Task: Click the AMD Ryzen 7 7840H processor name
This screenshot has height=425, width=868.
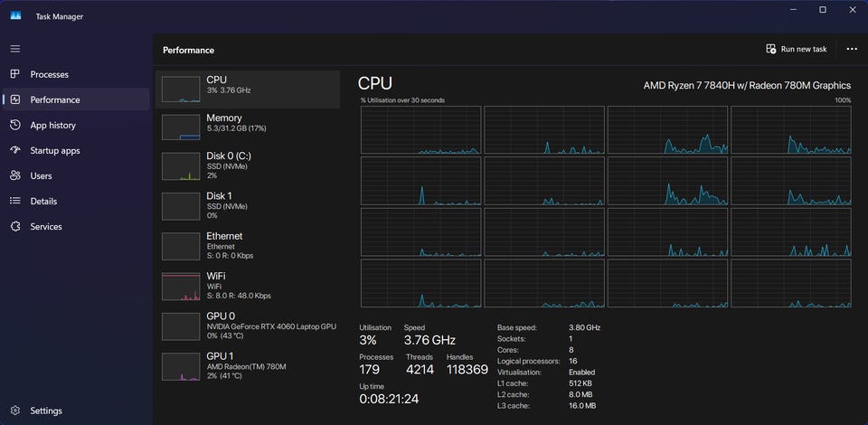Action: [x=747, y=85]
